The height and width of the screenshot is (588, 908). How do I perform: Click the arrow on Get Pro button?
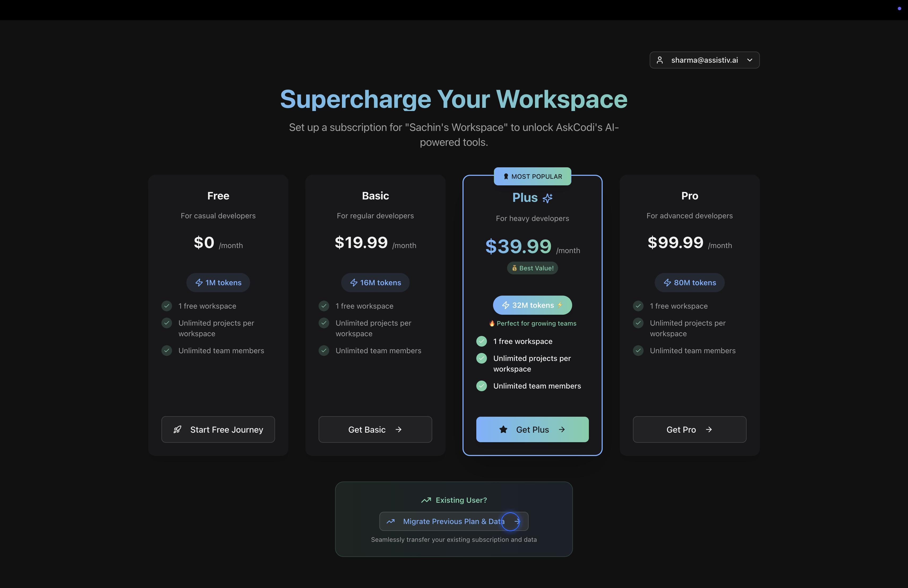[709, 430]
